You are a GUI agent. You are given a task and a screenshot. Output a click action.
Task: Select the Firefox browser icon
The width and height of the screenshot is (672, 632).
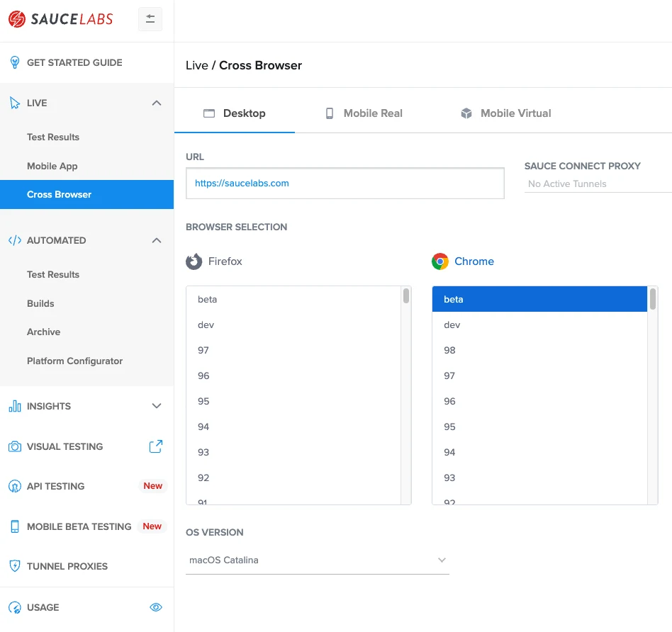[194, 261]
